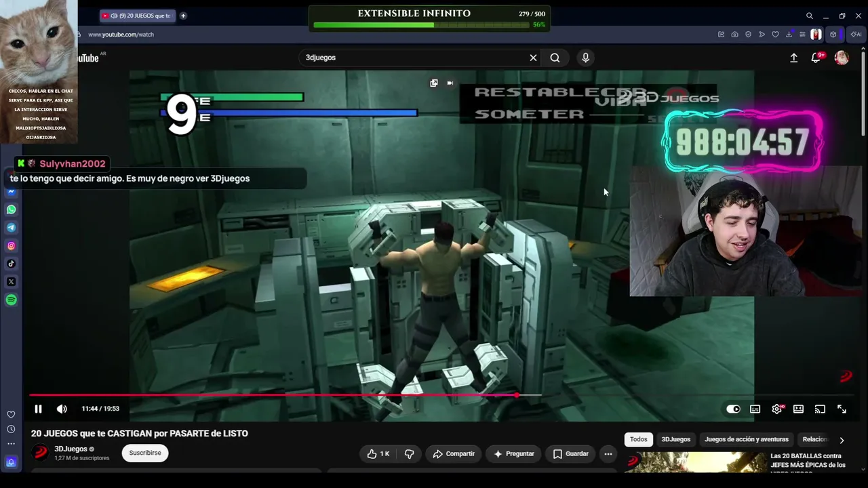This screenshot has width=868, height=488.
Task: Open the sidebar three-dot more menu
Action: [11, 444]
